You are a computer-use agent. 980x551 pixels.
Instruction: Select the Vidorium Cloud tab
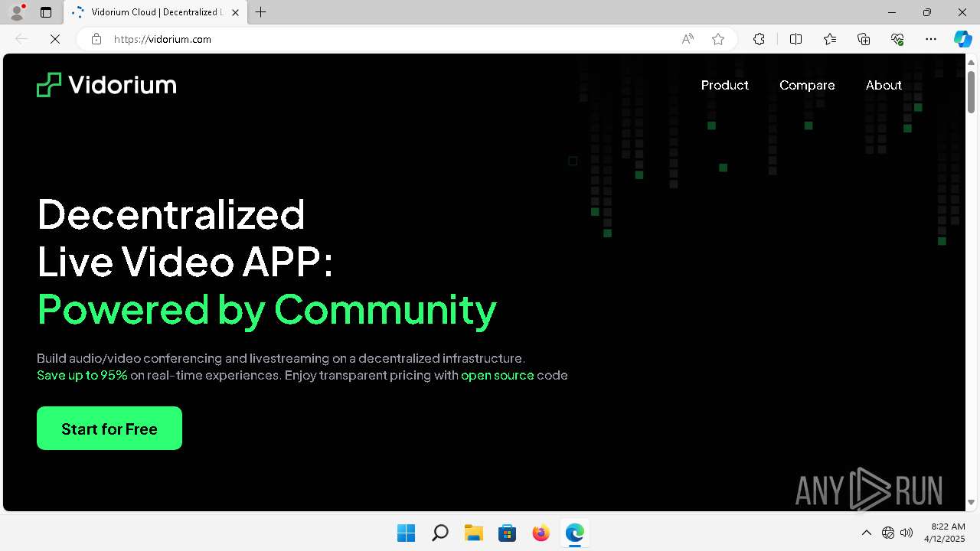(x=155, y=12)
